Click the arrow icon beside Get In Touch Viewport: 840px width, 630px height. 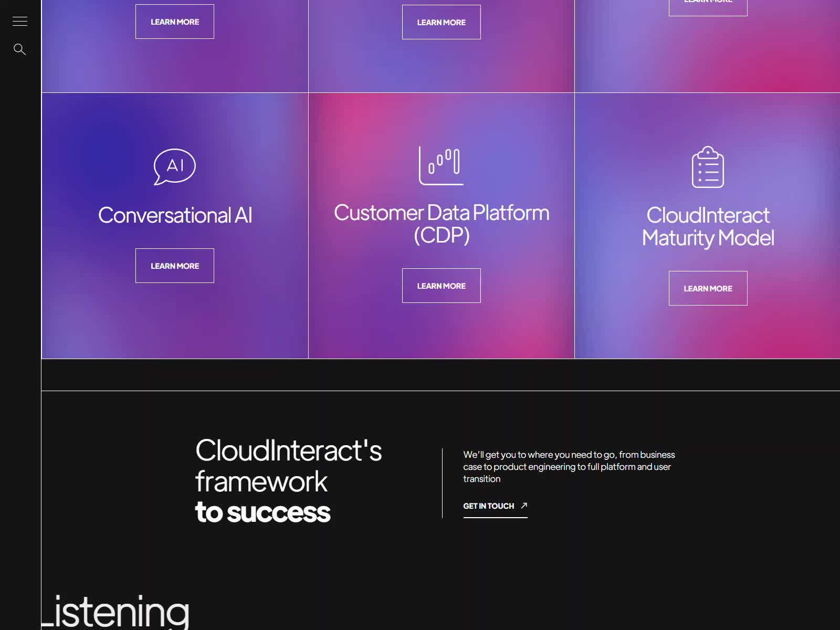524,506
